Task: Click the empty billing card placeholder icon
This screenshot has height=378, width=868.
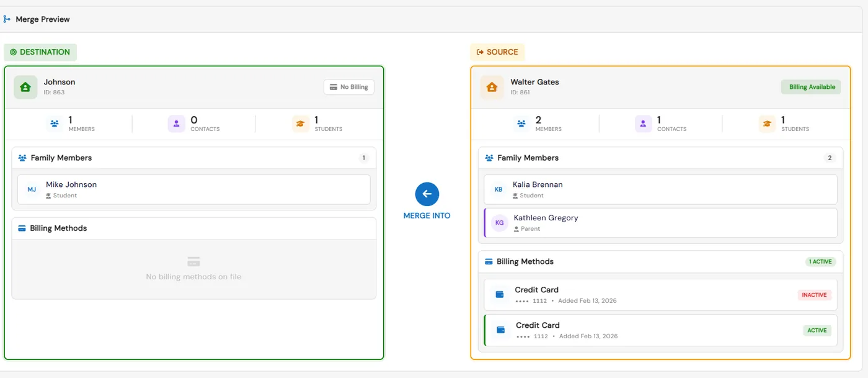Action: [x=194, y=262]
